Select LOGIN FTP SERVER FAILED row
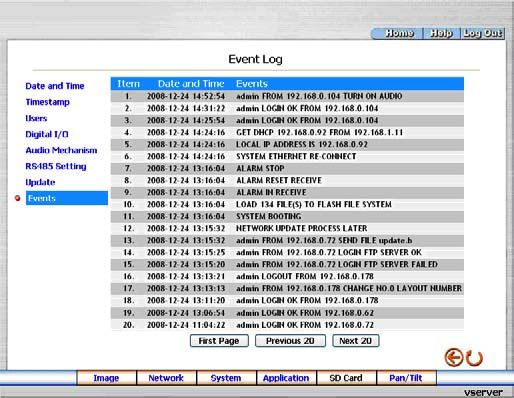This screenshot has width=514, height=398. pyautogui.click(x=287, y=264)
